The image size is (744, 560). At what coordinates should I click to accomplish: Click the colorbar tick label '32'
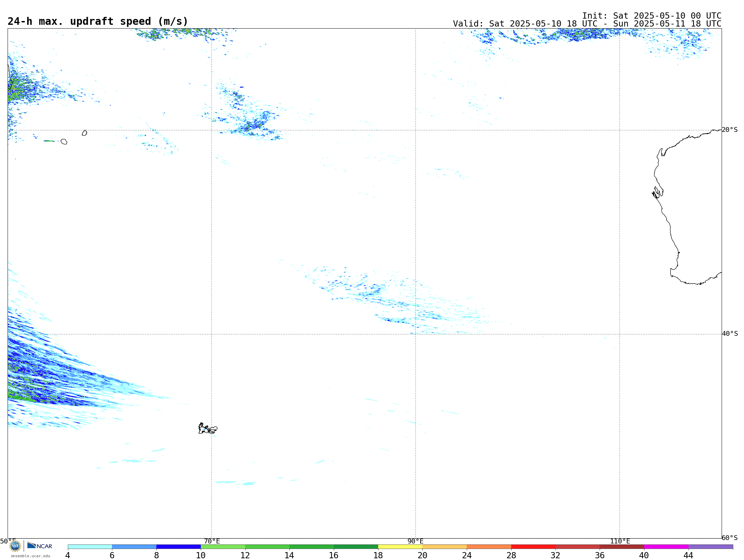coord(556,555)
